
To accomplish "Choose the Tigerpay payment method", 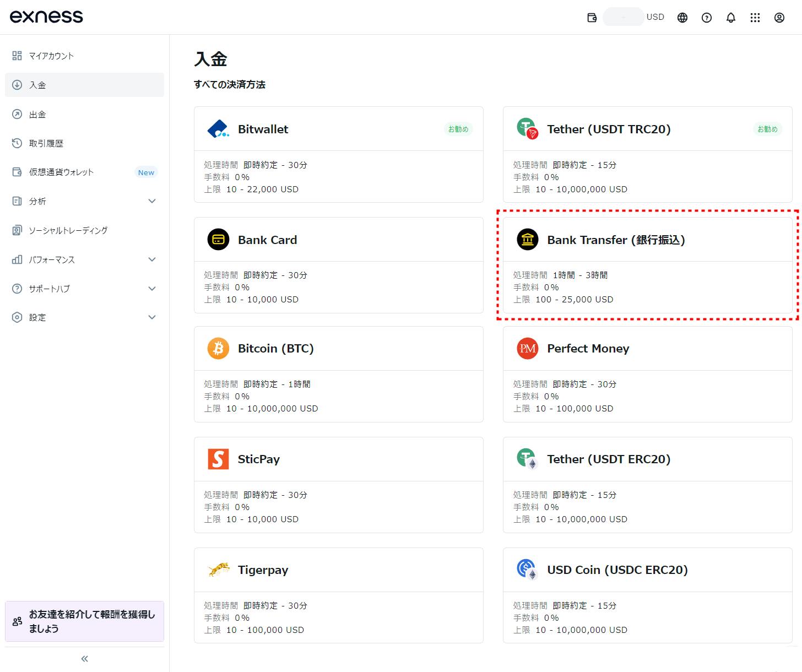I will tap(339, 595).
